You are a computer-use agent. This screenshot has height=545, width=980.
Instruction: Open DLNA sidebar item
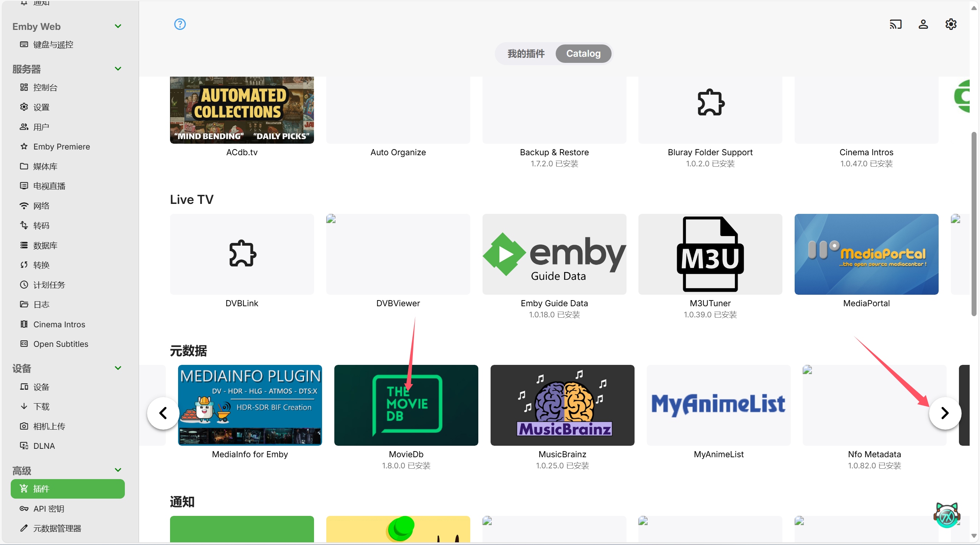click(x=44, y=446)
